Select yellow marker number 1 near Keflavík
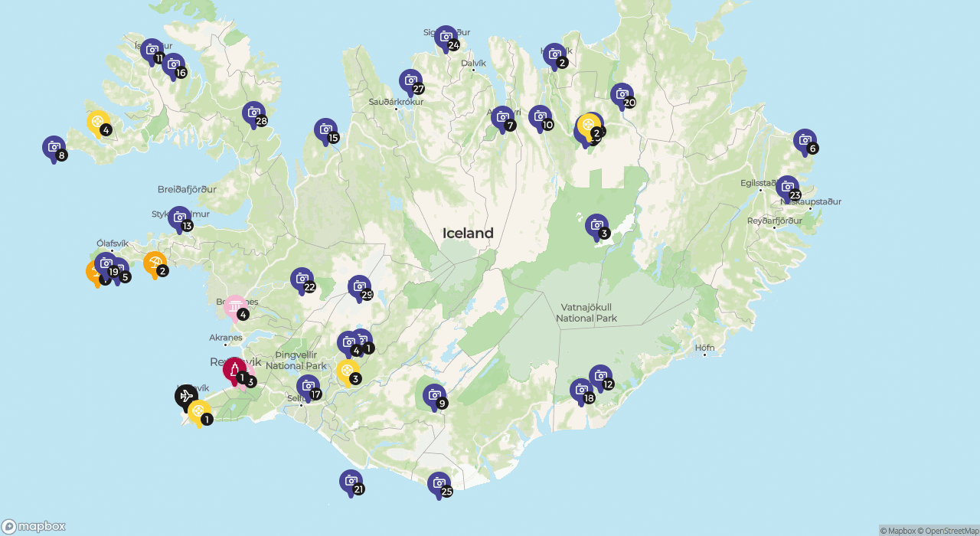 [x=199, y=412]
